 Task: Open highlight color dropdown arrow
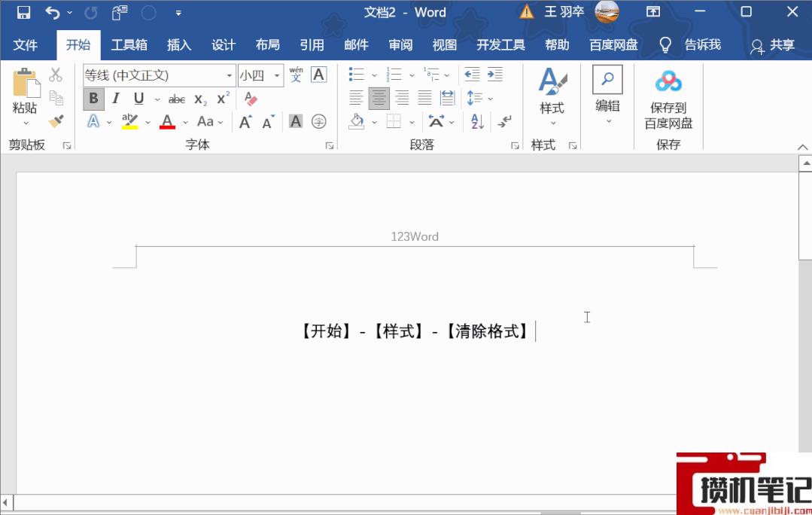[x=147, y=122]
